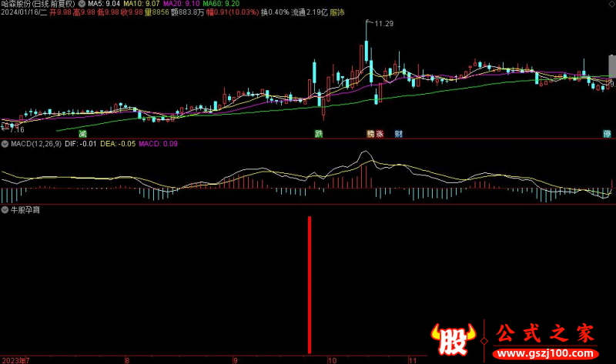616x364 pixels.
Task: Click the red 涨 event marker
Action: tap(380, 134)
